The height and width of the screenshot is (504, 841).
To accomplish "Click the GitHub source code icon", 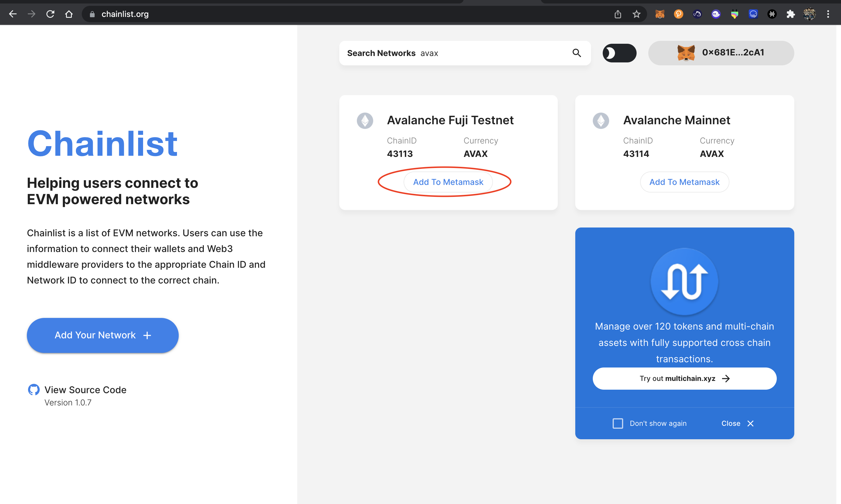I will (x=34, y=390).
